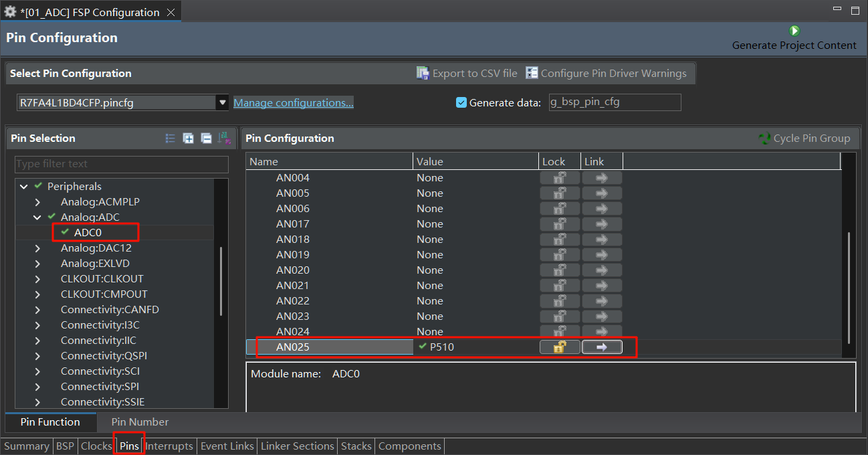The height and width of the screenshot is (455, 868).
Task: Open the Clocks tab
Action: point(96,446)
